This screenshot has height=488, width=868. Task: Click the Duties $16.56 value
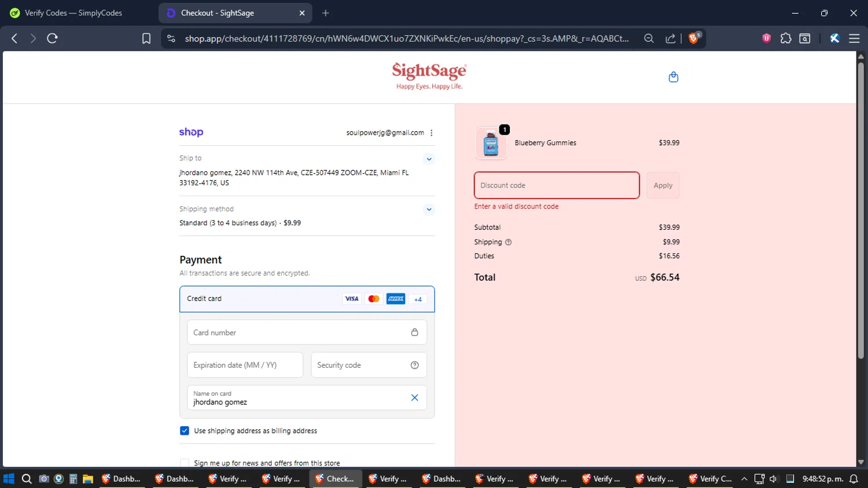[x=669, y=256]
